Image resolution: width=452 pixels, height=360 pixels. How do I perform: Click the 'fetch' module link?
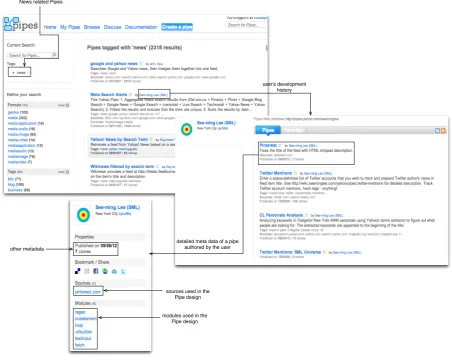pyautogui.click(x=80, y=345)
